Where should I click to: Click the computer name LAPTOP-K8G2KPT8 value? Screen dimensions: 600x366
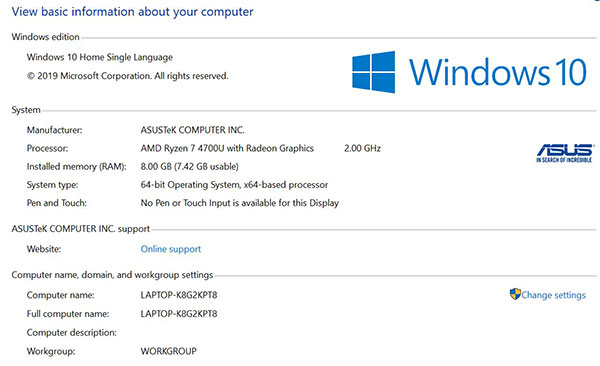tap(179, 295)
